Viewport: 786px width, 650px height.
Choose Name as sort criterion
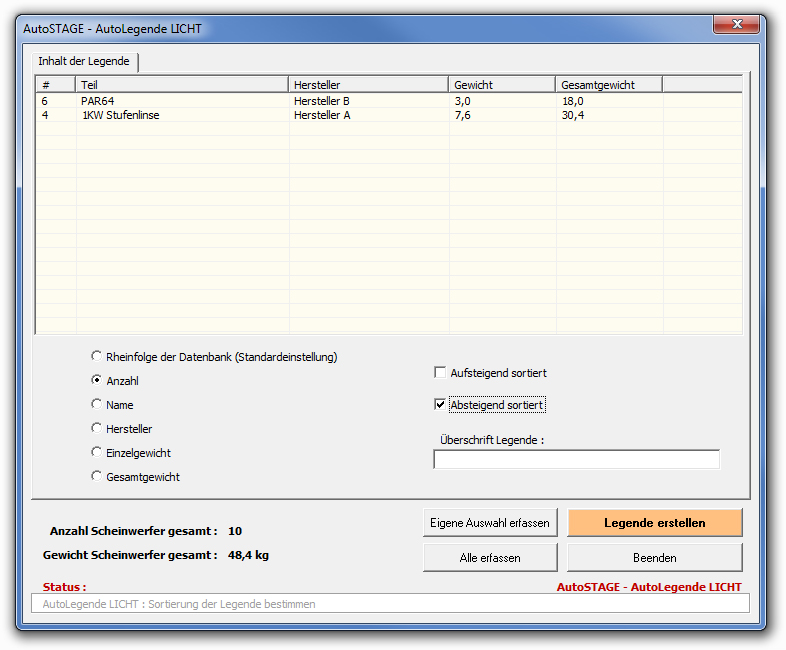click(x=97, y=404)
